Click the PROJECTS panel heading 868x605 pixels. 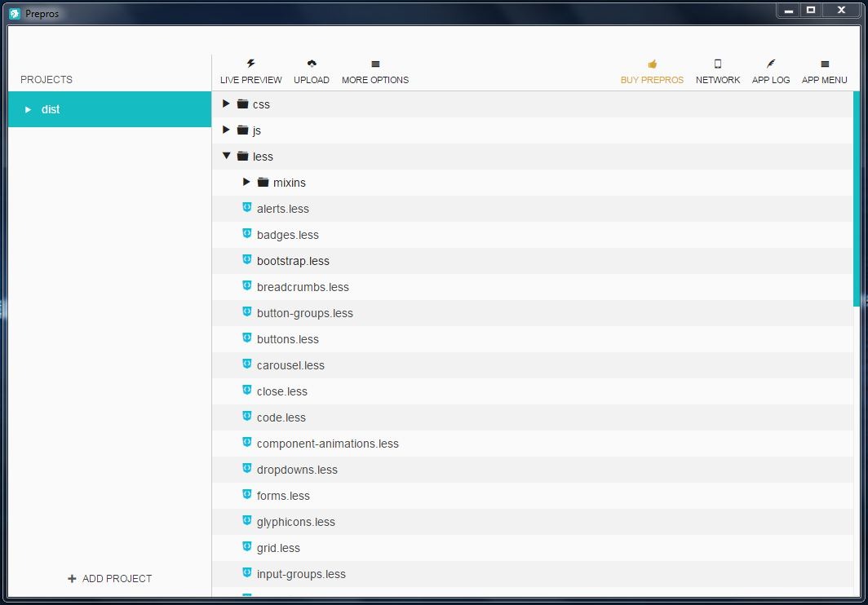tap(46, 79)
